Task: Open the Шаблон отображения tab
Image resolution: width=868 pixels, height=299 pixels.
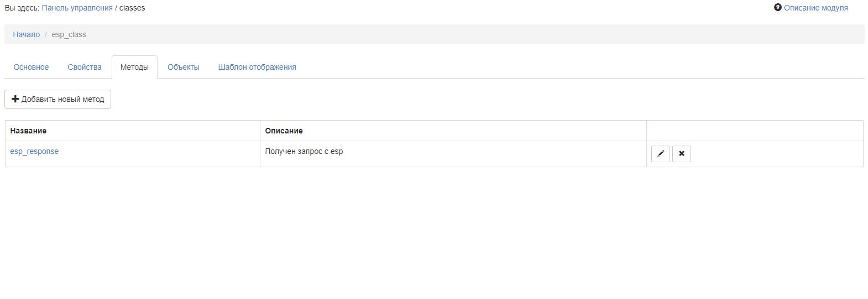Action: (257, 67)
